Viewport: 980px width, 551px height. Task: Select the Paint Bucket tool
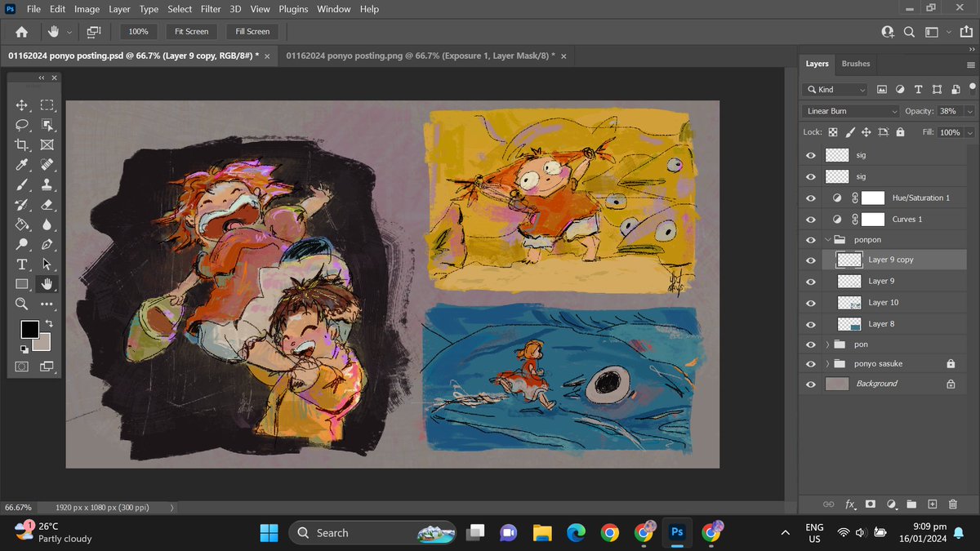22,224
